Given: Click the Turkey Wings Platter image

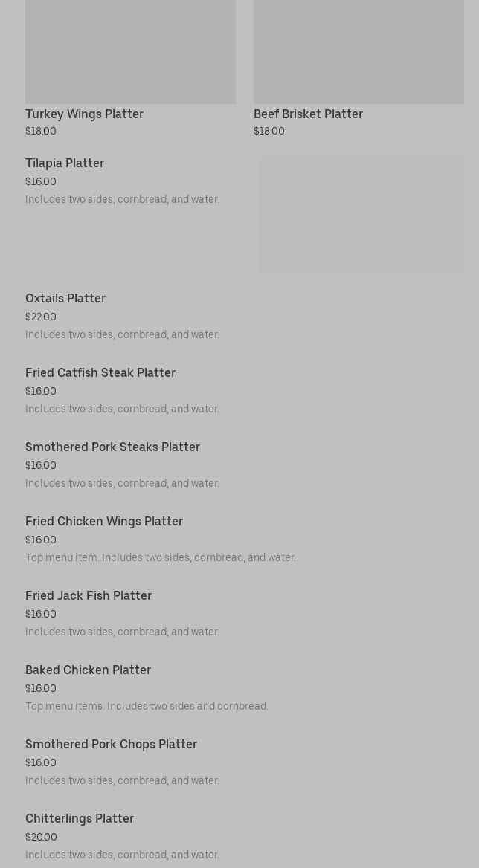Looking at the screenshot, I should pyautogui.click(x=130, y=51).
